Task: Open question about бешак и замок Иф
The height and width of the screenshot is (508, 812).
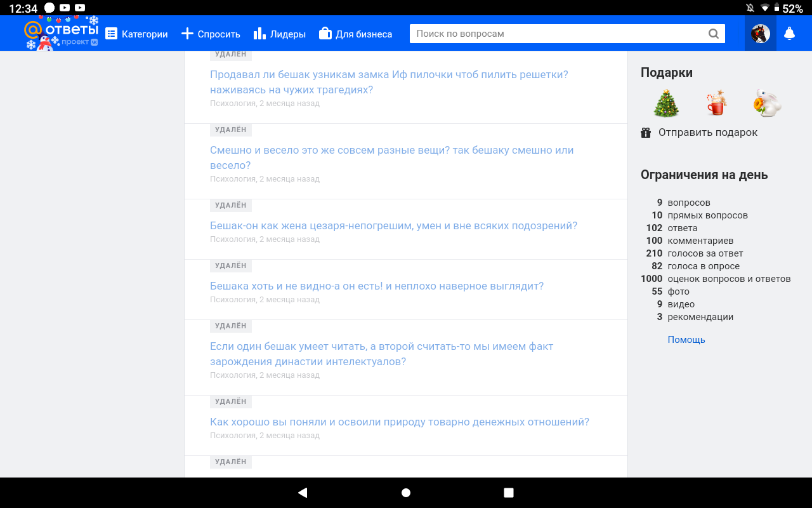Action: pos(389,82)
